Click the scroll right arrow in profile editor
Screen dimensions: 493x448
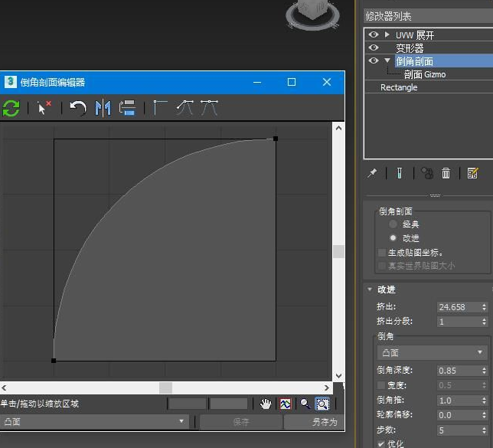(x=327, y=388)
